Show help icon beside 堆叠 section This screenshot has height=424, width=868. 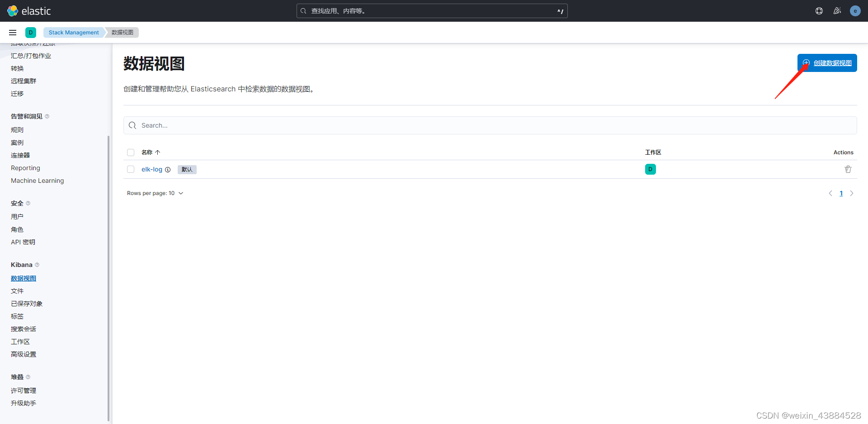point(28,377)
